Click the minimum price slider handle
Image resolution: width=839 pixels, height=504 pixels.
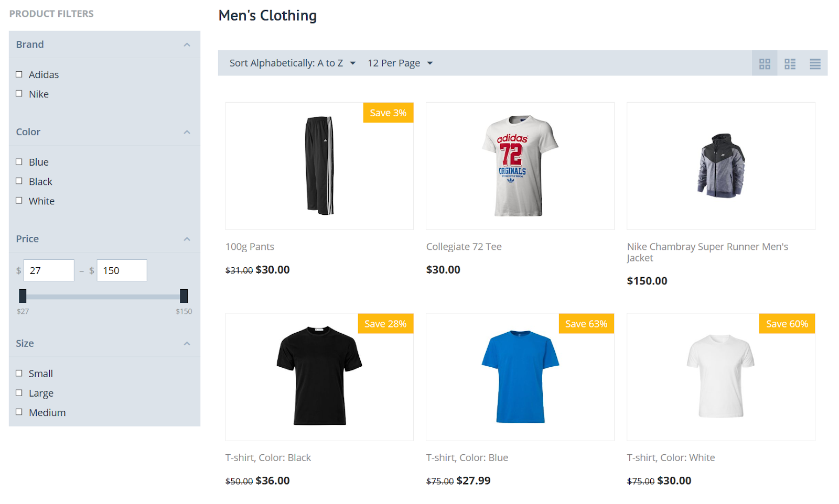click(x=23, y=296)
